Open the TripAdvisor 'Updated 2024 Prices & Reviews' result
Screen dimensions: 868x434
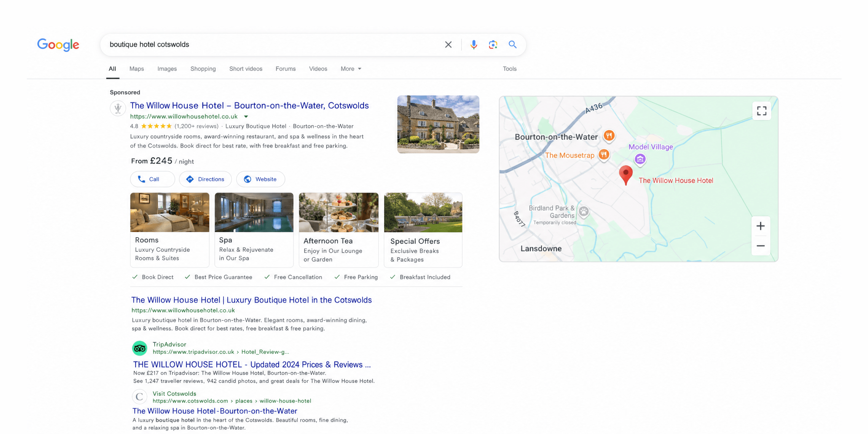pyautogui.click(x=252, y=364)
